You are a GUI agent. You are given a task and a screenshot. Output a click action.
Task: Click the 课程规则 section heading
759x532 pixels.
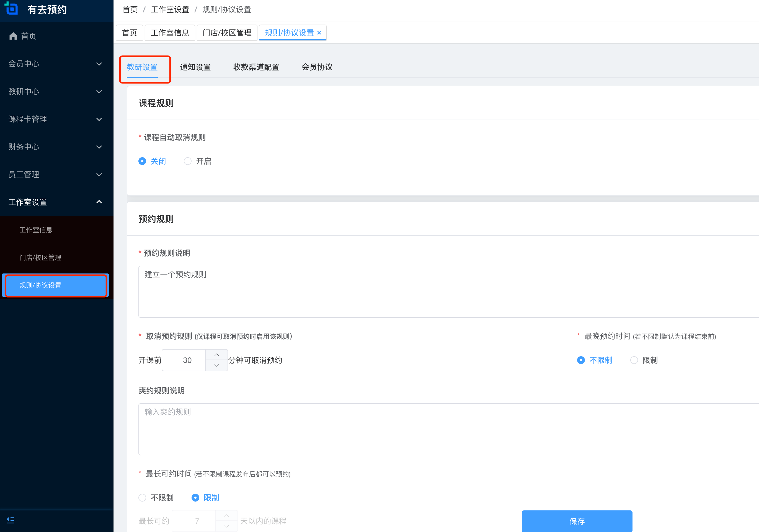click(x=156, y=103)
